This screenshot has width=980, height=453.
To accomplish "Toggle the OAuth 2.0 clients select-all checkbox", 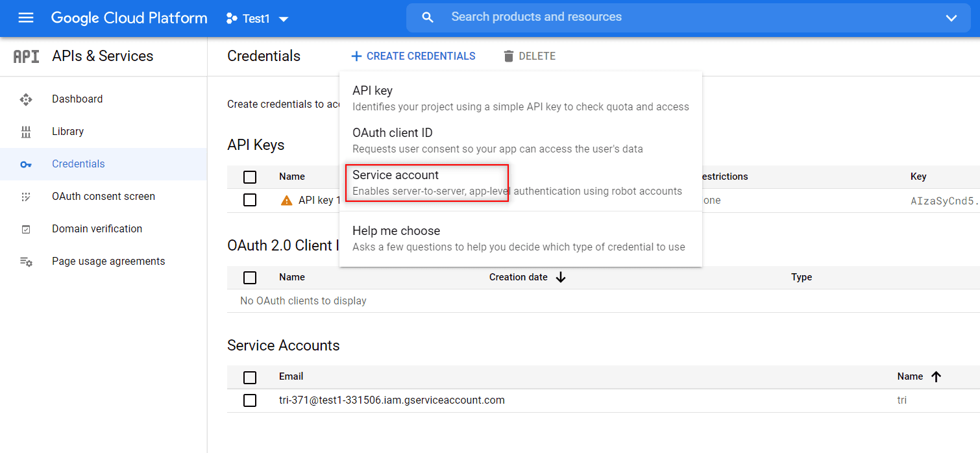I will point(250,278).
